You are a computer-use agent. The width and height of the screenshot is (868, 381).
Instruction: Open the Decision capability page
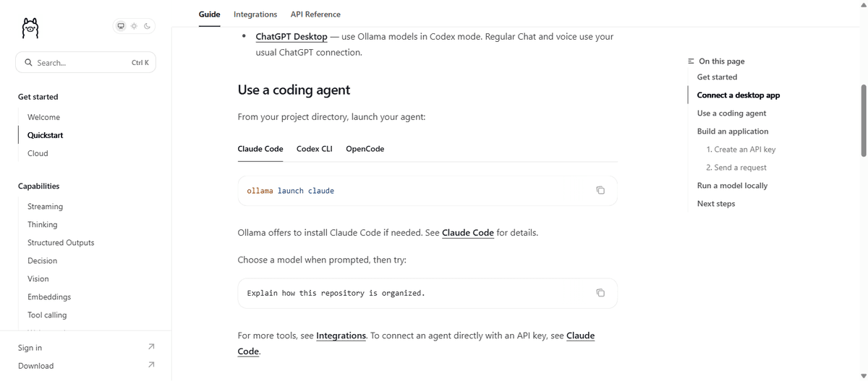42,261
